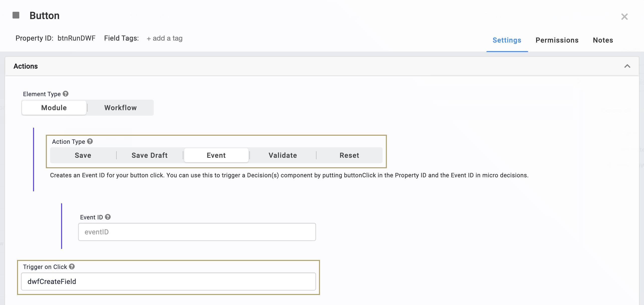Click the Actions panel header title
Image resolution: width=644 pixels, height=305 pixels.
[26, 66]
